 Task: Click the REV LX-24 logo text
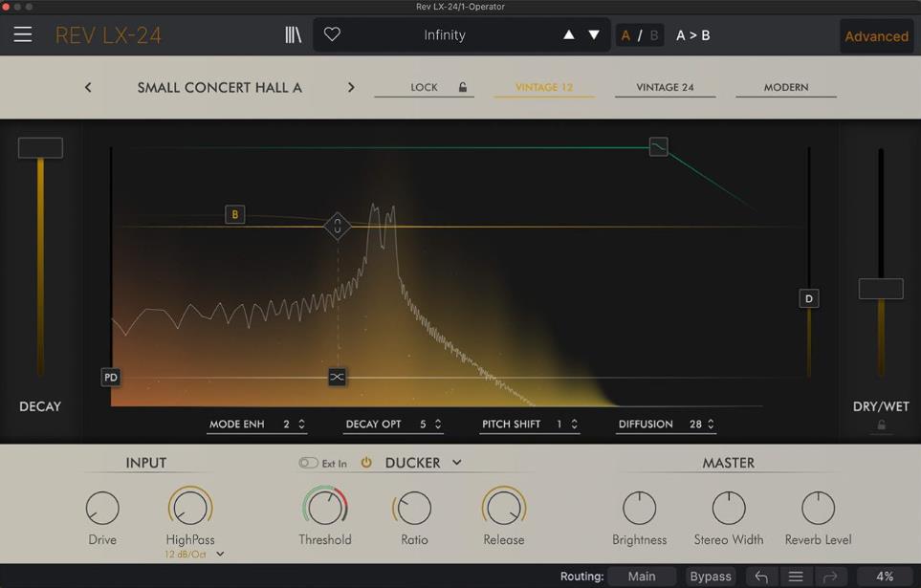point(108,35)
